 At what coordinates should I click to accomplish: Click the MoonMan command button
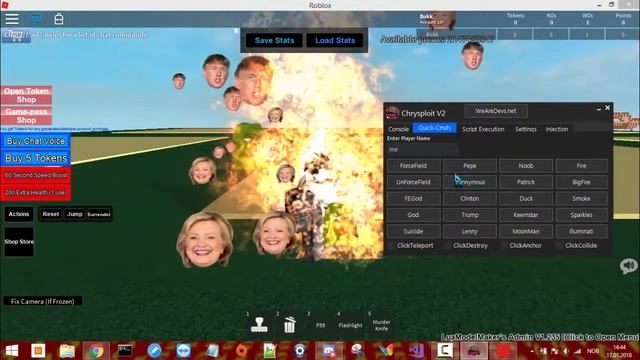(x=526, y=231)
